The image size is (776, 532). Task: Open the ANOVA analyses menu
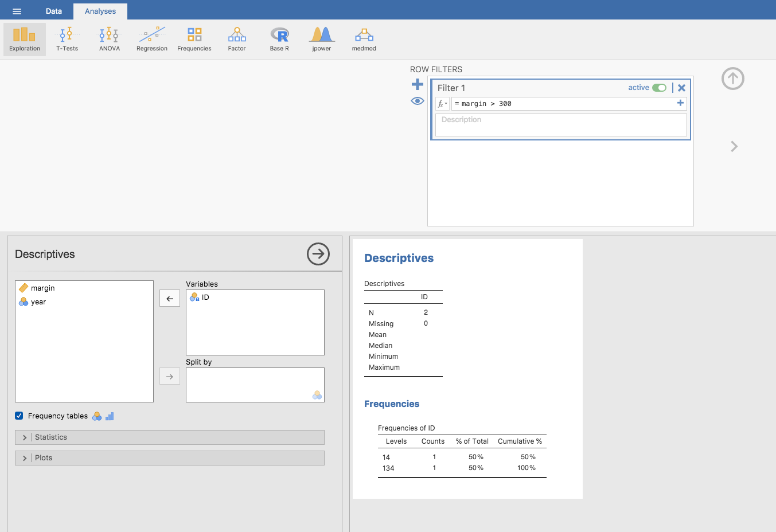pos(110,39)
